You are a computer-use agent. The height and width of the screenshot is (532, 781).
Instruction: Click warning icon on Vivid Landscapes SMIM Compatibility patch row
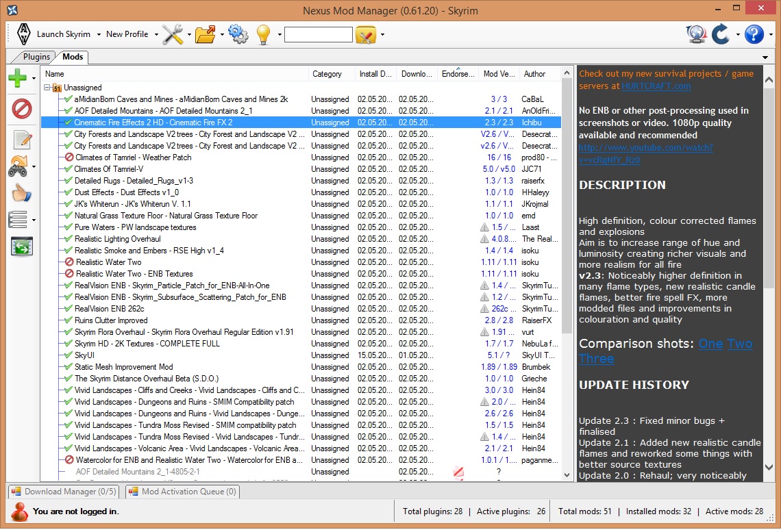[484, 402]
